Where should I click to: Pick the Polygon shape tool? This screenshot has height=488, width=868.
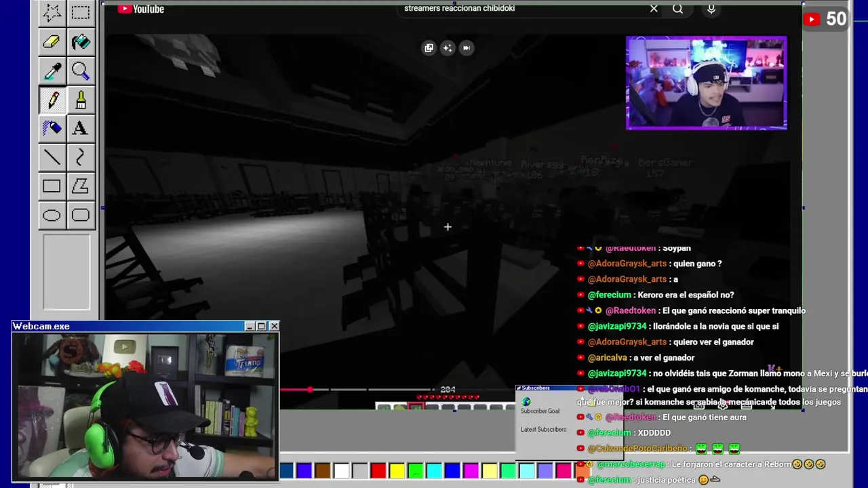click(x=81, y=186)
